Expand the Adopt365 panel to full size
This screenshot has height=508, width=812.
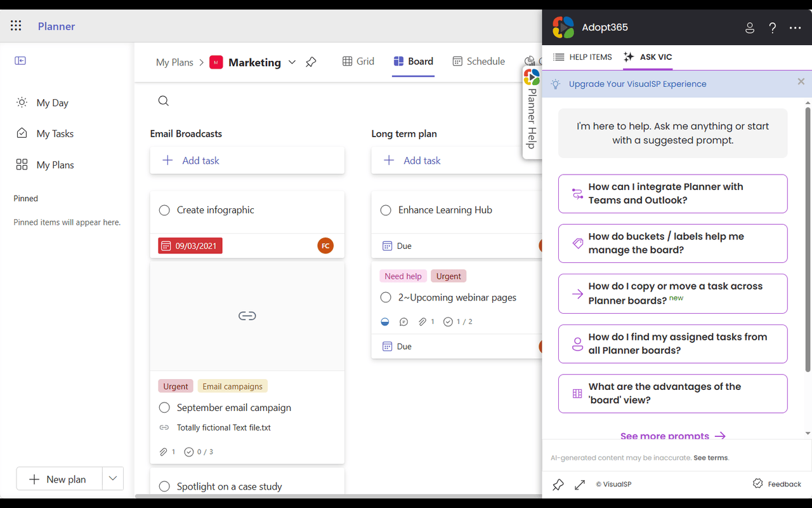pyautogui.click(x=580, y=485)
